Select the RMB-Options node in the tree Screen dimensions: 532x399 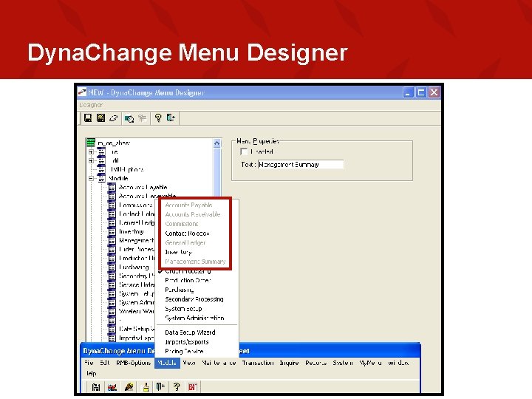(x=127, y=169)
